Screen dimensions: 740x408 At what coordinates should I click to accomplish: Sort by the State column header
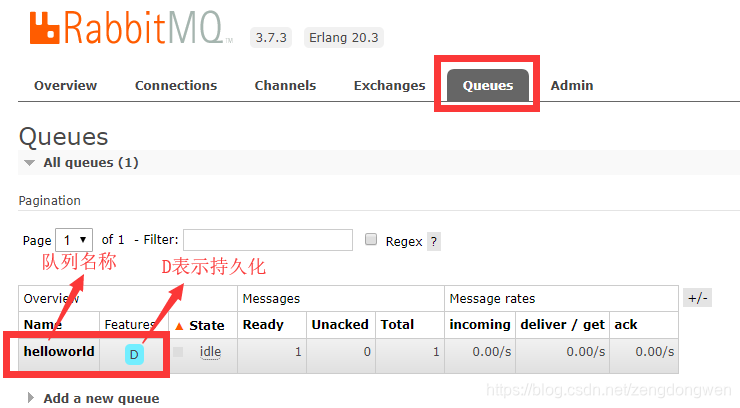[x=206, y=325]
